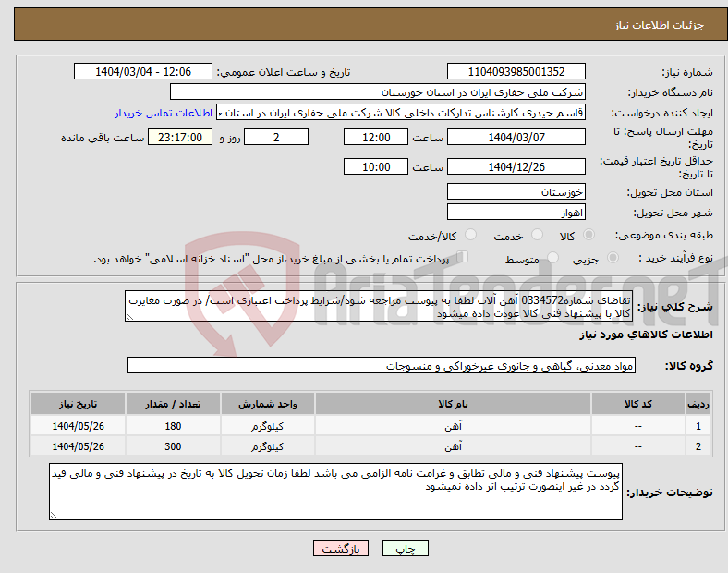Select the کالا radio button
The height and width of the screenshot is (573, 728).
(588, 235)
